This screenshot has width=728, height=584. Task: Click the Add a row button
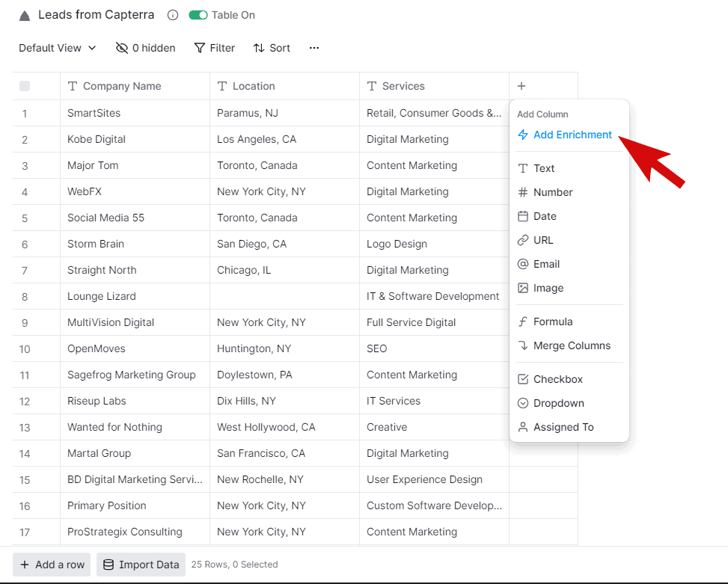(52, 565)
